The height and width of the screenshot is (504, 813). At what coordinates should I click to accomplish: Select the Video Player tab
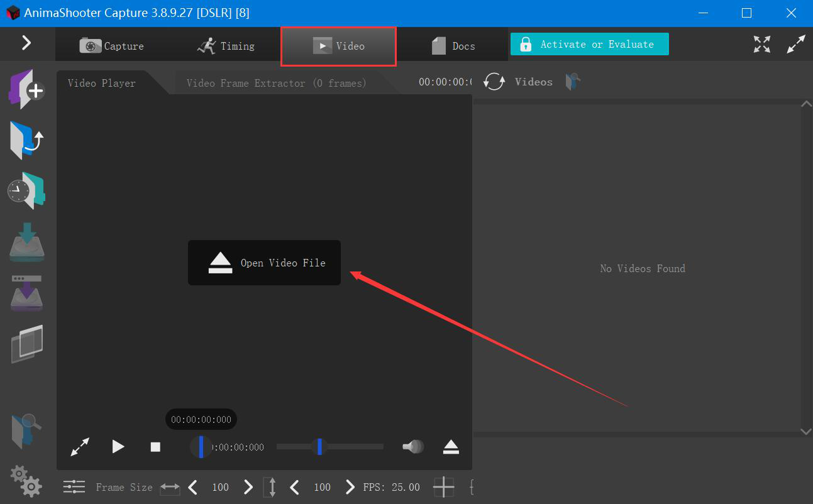click(102, 83)
